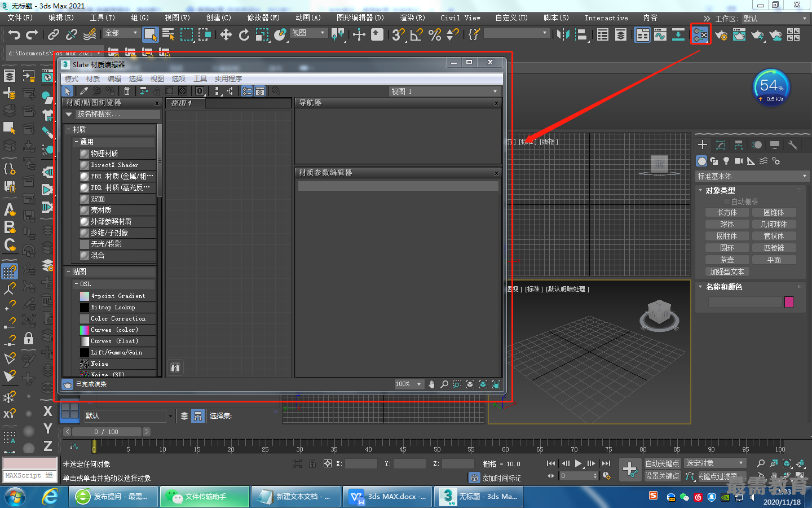Collapse the 贴图 group in browser
This screenshot has height=508, width=812.
click(68, 271)
